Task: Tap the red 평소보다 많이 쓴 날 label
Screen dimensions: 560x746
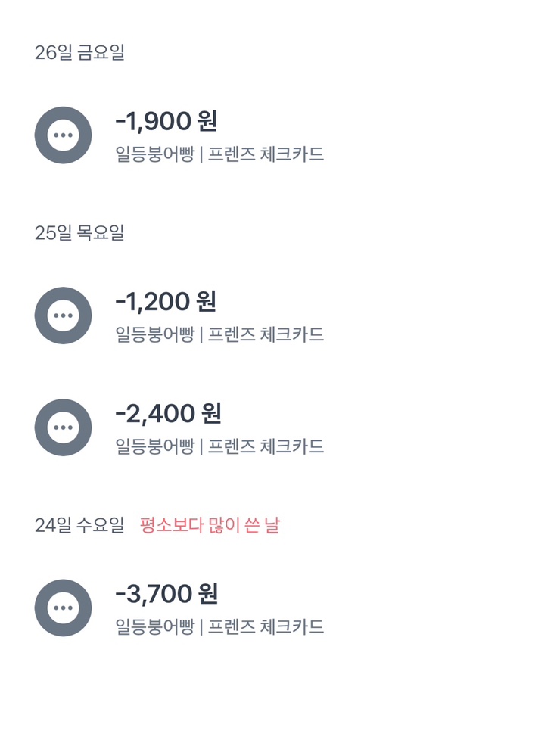Action: (x=210, y=525)
